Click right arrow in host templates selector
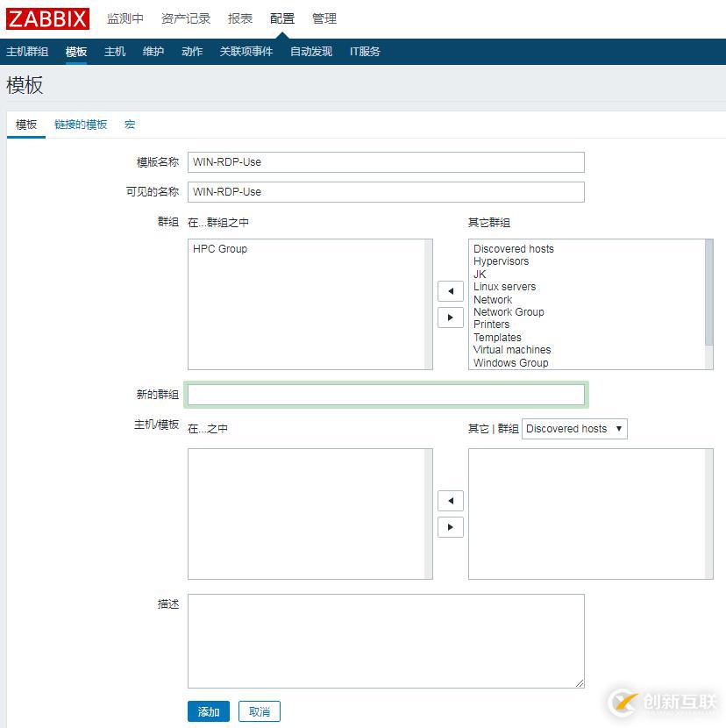 click(450, 527)
